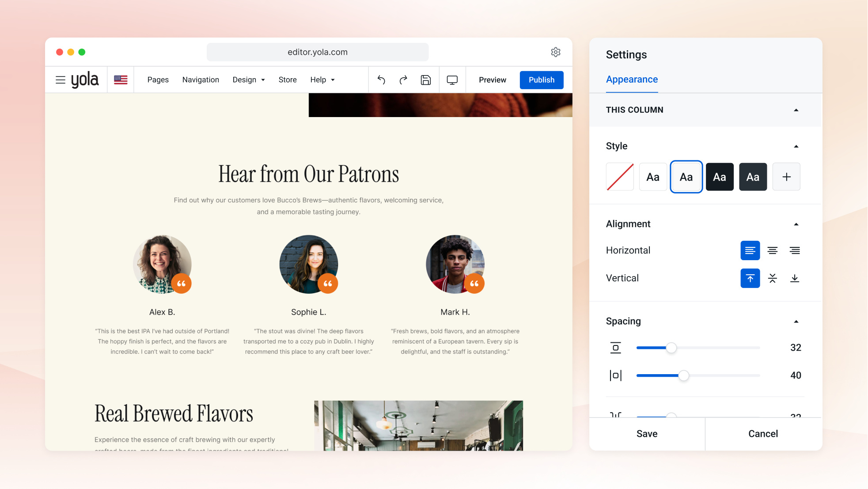Image resolution: width=868 pixels, height=489 pixels.
Task: Collapse the THIS COLUMN section
Action: (x=796, y=110)
